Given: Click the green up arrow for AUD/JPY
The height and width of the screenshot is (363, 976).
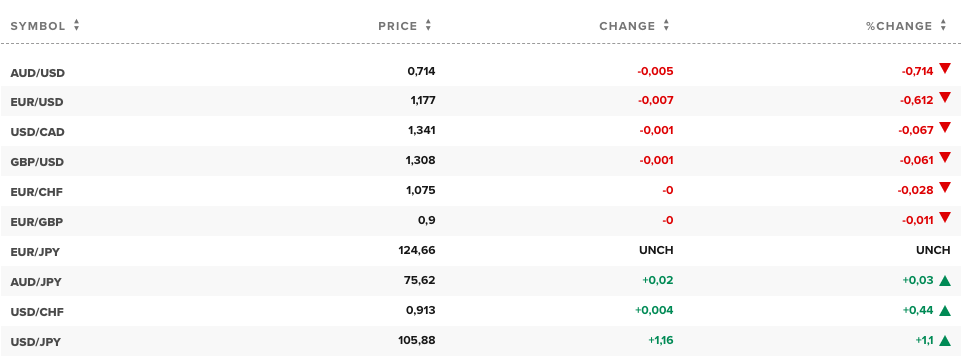Looking at the screenshot, I should coord(945,281).
